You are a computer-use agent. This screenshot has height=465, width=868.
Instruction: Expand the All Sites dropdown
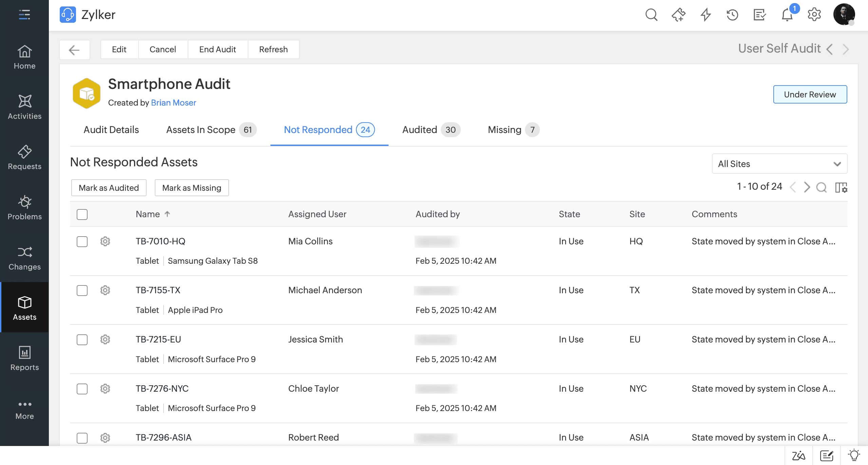pyautogui.click(x=779, y=164)
